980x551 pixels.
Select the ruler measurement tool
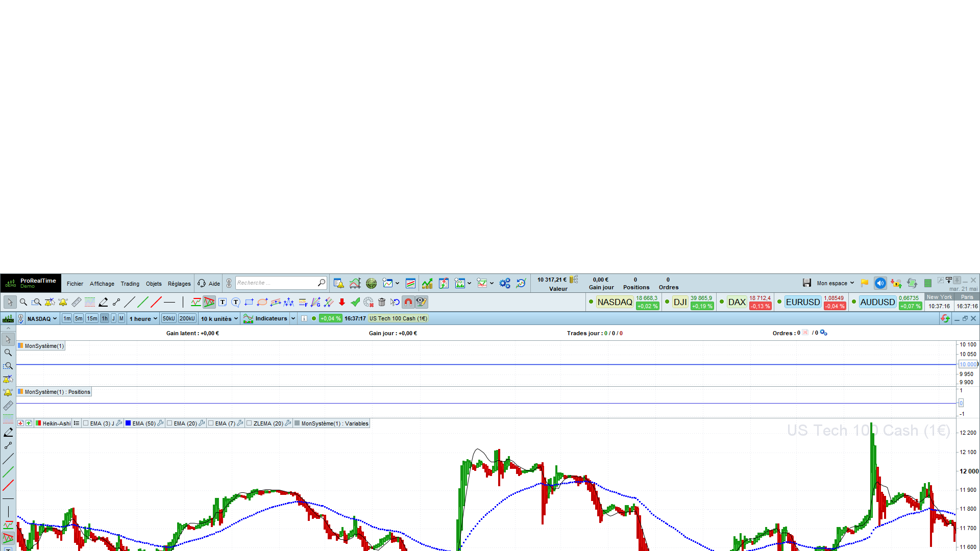77,302
